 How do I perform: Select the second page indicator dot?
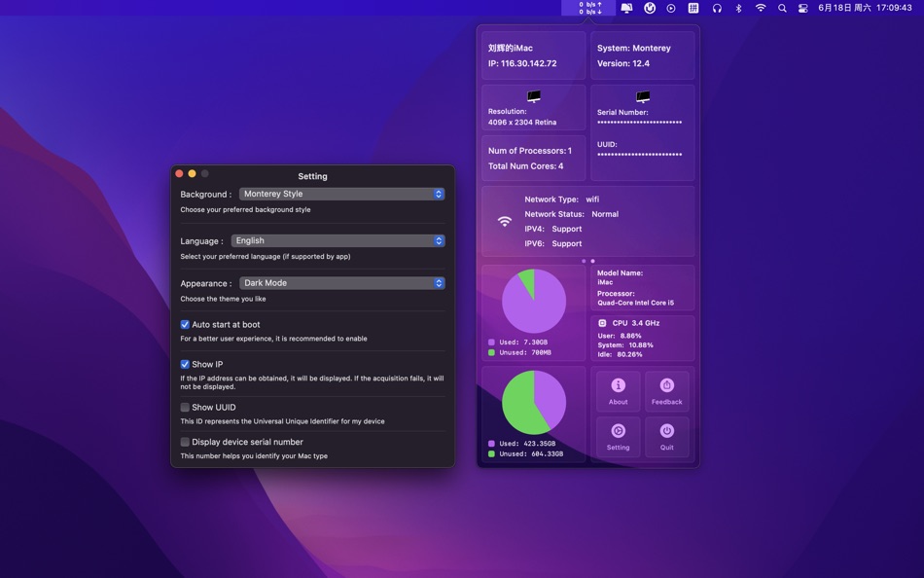pos(592,261)
